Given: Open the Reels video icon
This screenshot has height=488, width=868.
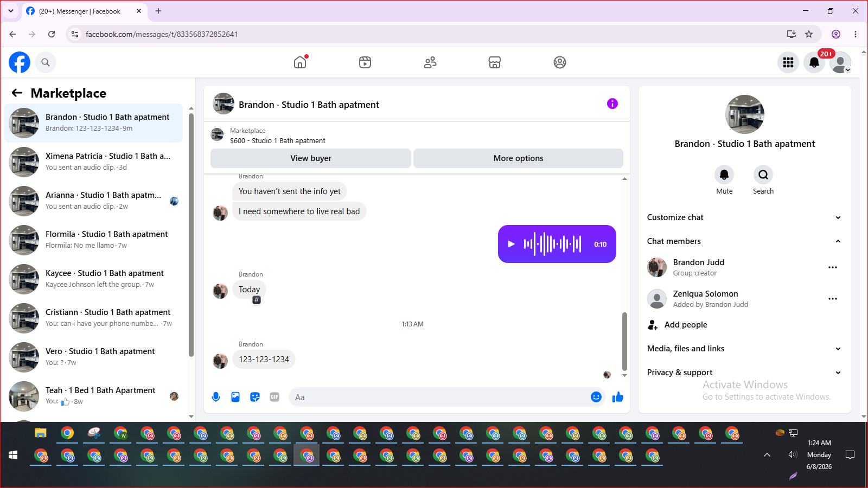Looking at the screenshot, I should pos(365,62).
